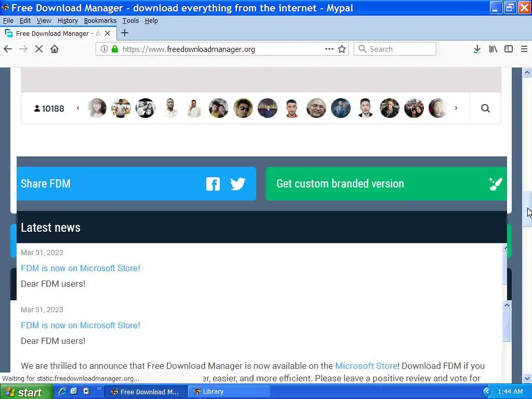
Task: Click the Latest news heading
Action: click(x=50, y=228)
